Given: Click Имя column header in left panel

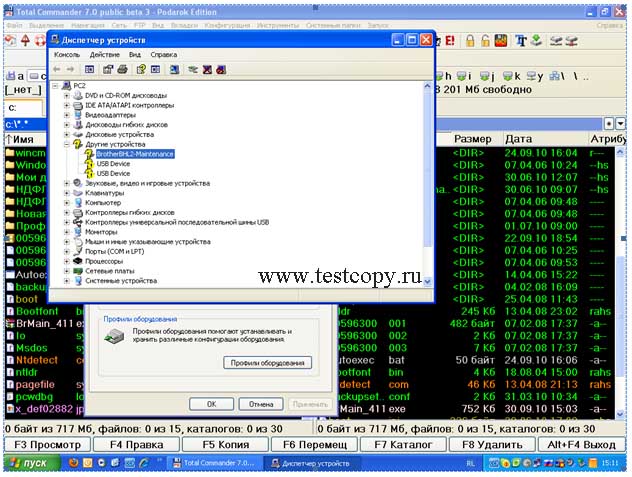Looking at the screenshot, I should coord(23,140).
